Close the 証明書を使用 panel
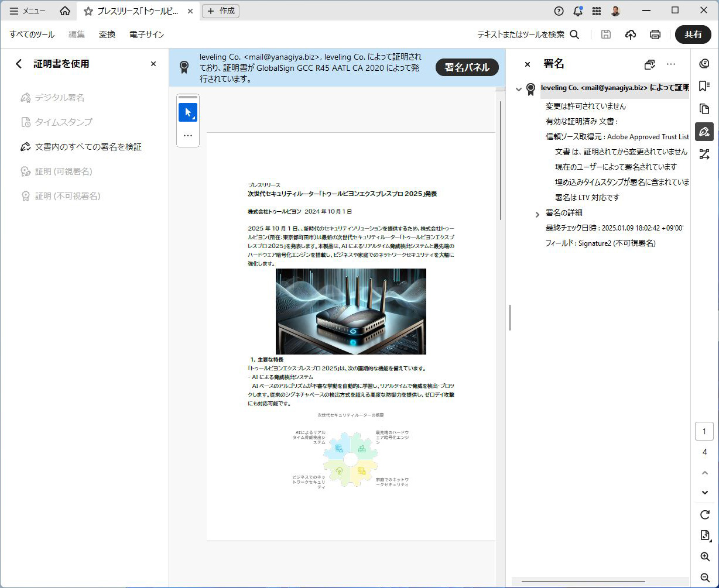 click(x=153, y=64)
